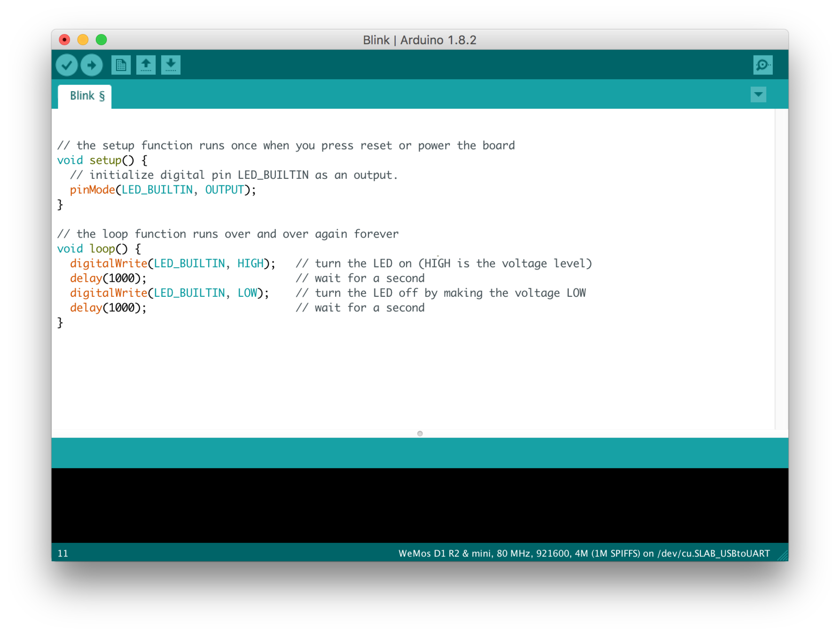Click the window title 'Blink | Arduino 1.8.2'

point(419,40)
